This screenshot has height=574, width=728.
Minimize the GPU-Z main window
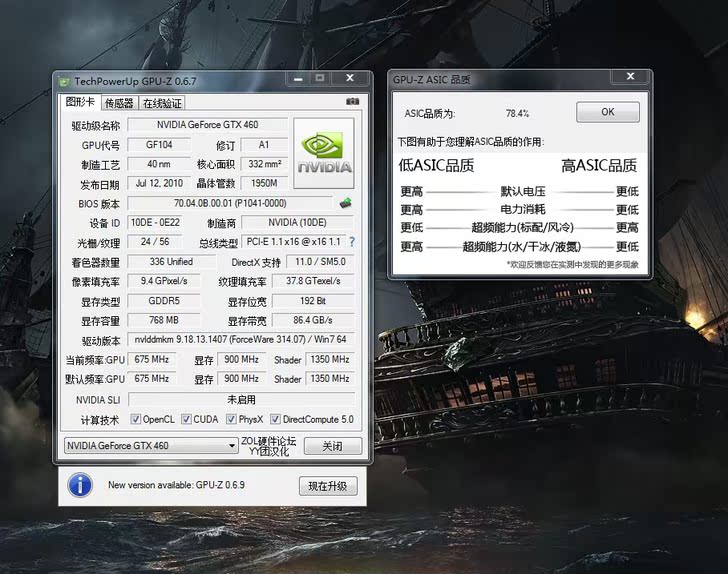[x=298, y=78]
